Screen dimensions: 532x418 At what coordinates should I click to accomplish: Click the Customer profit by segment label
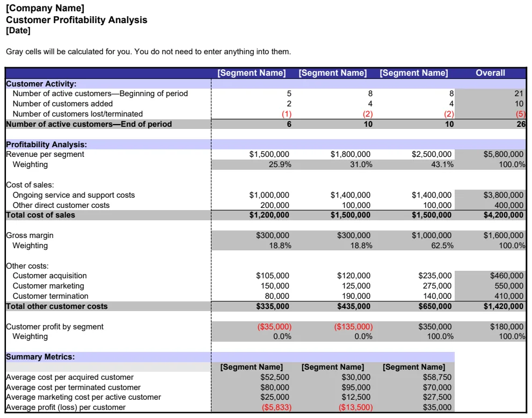(x=55, y=327)
